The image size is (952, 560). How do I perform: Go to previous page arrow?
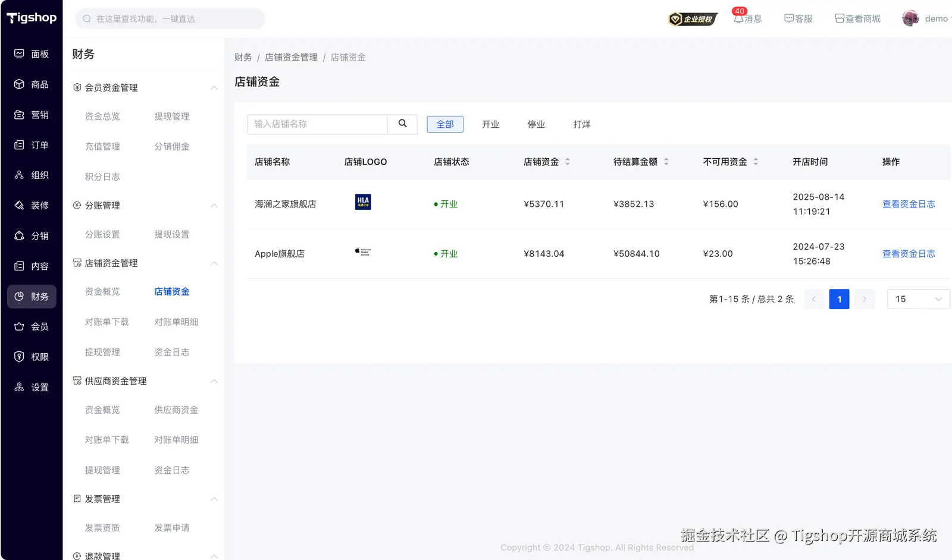[814, 299]
